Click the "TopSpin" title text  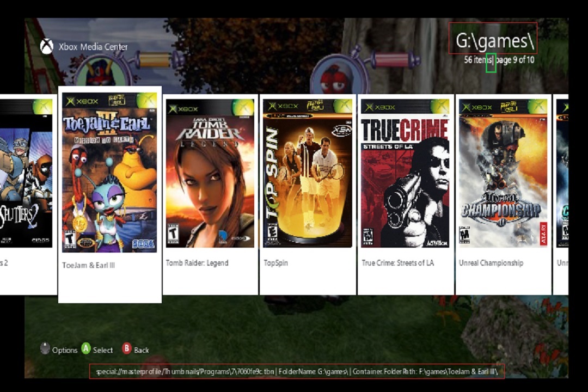(275, 263)
